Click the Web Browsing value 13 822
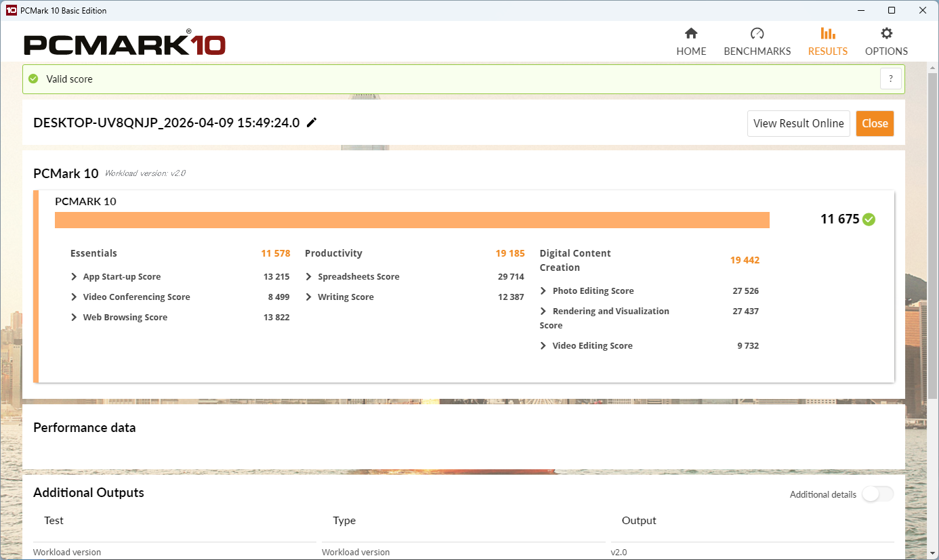 [x=276, y=317]
